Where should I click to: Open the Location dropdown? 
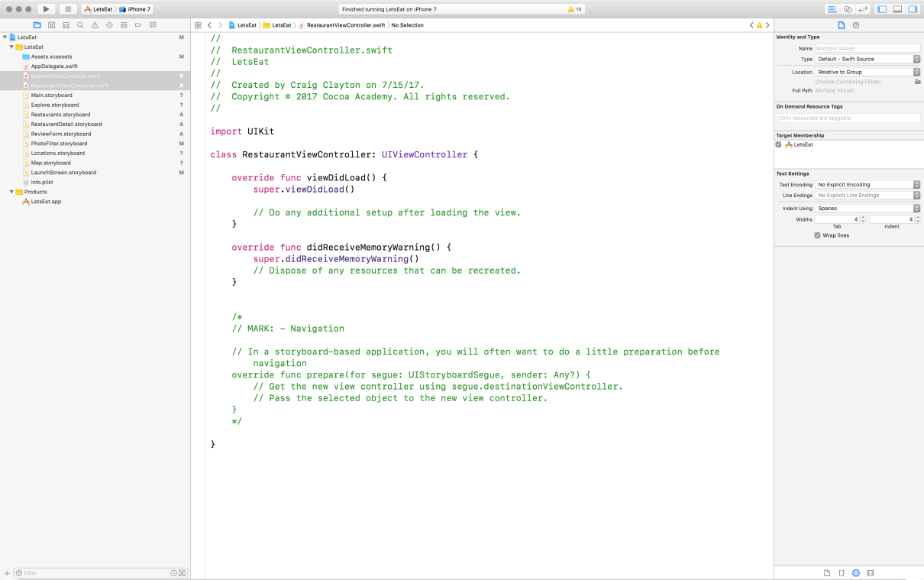(x=867, y=72)
